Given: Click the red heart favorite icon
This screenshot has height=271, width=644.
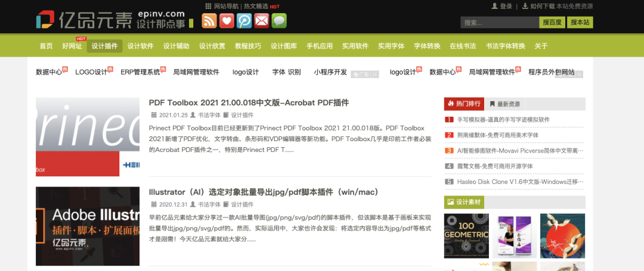Looking at the screenshot, I should 227,20.
